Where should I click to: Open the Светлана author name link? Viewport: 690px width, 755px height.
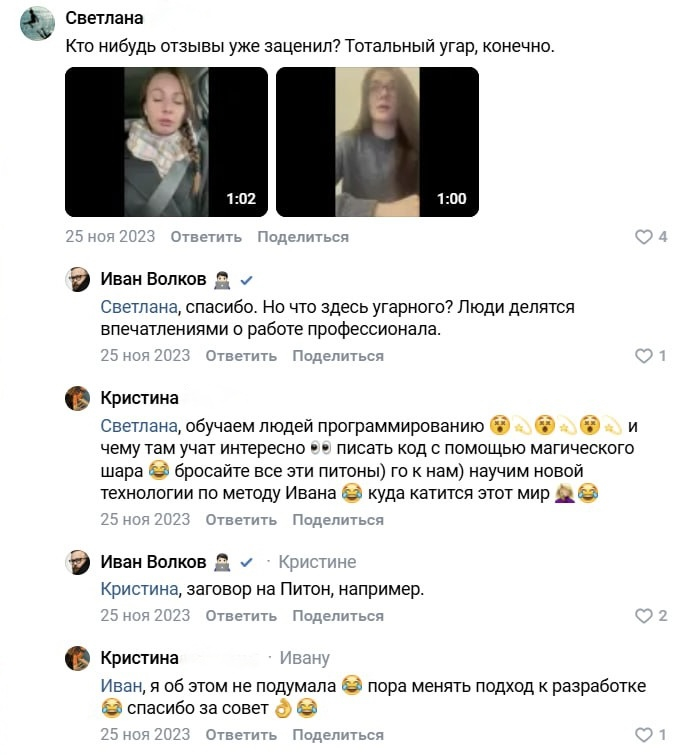pyautogui.click(x=104, y=19)
